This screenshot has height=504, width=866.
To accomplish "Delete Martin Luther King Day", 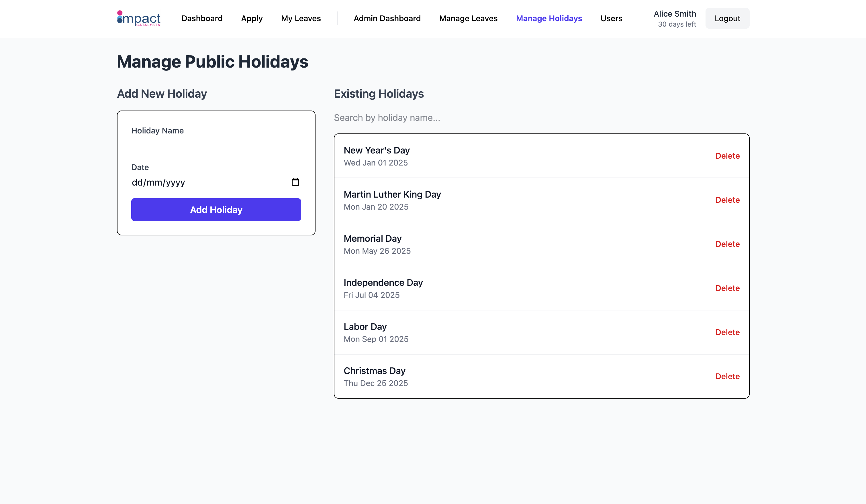I will coord(727,200).
